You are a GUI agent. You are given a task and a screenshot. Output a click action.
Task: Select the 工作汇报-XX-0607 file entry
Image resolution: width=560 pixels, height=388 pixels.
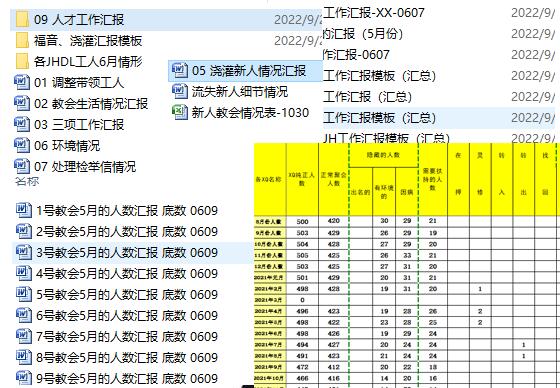tap(374, 13)
